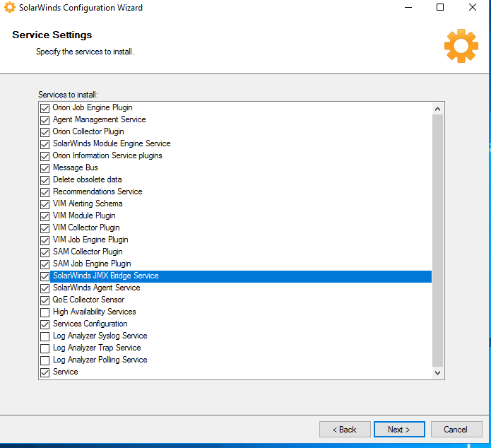Uncheck Agent Management Service checkbox
Image resolution: width=491 pixels, height=448 pixels.
tap(45, 120)
